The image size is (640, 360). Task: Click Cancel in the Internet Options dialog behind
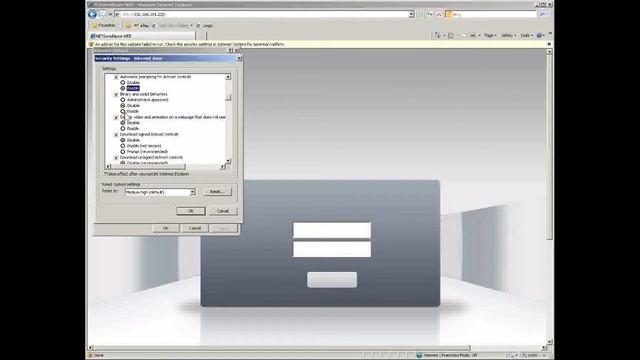point(195,228)
